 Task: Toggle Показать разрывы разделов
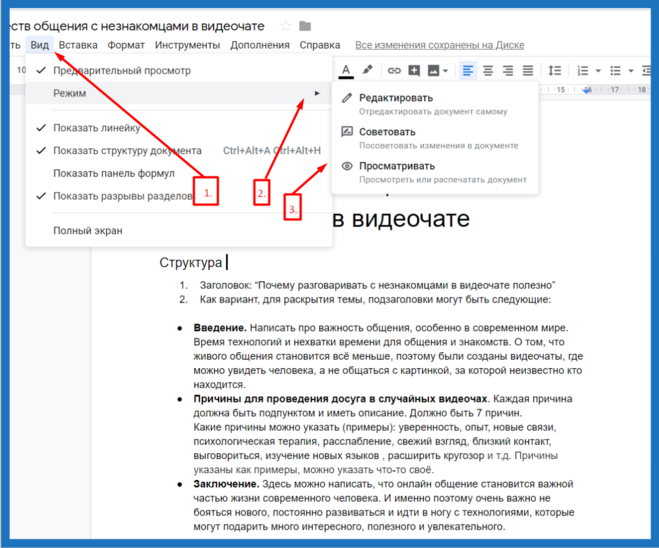[122, 196]
